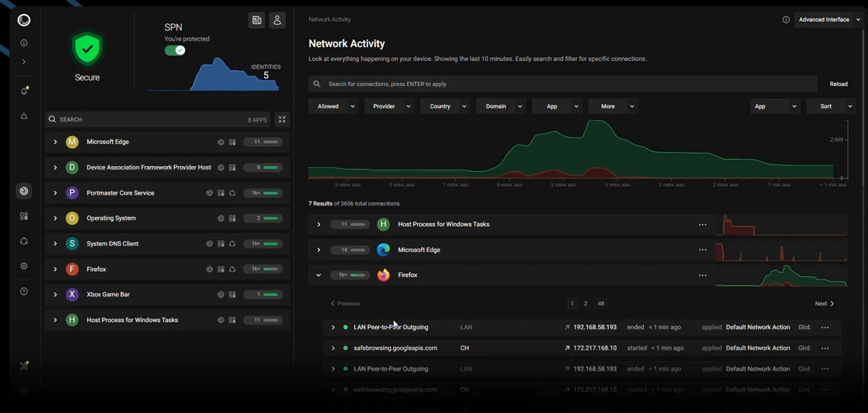The width and height of the screenshot is (868, 413).
Task: Expand Portmaster Core Service in apps list
Action: [x=55, y=193]
